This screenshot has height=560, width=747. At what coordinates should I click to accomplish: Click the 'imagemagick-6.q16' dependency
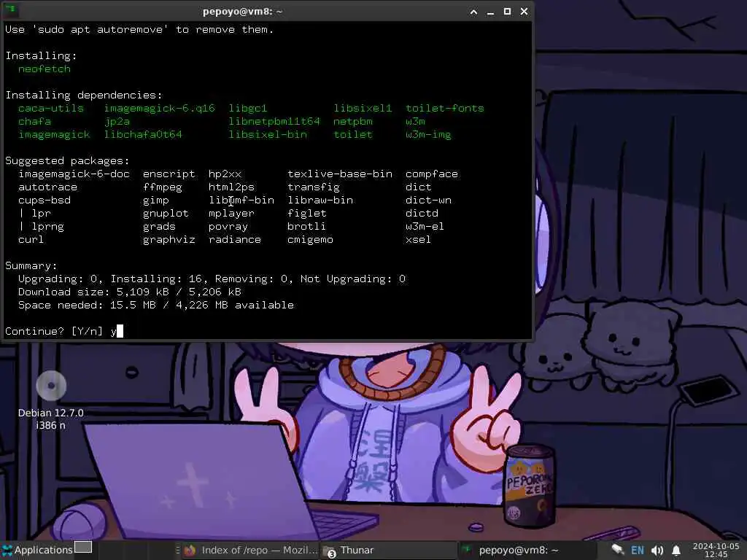160,108
